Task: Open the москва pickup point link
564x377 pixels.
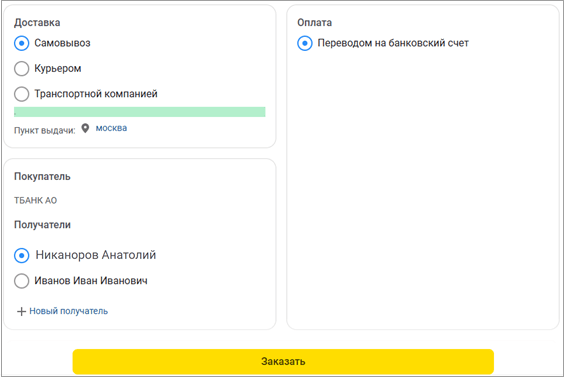Action: (111, 128)
